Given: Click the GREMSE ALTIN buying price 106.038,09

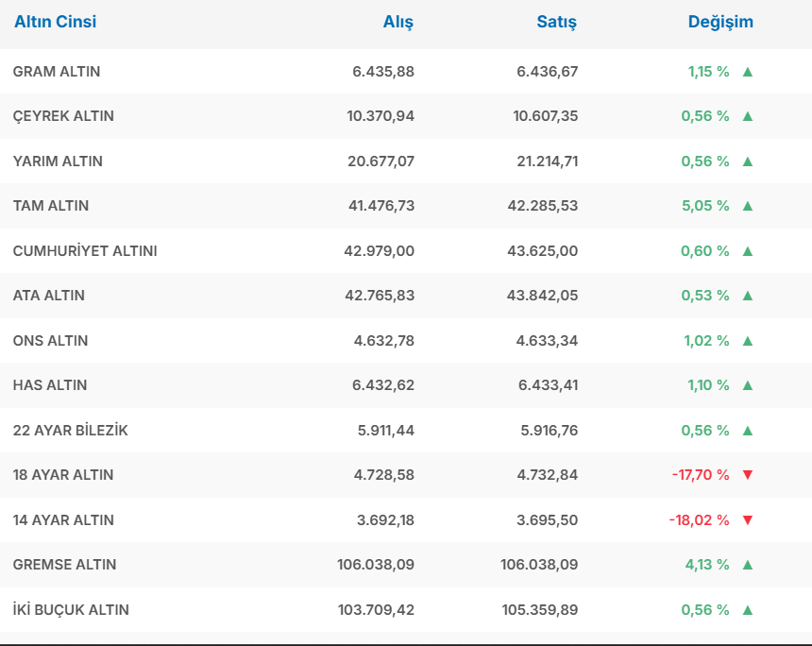Looking at the screenshot, I should point(376,565).
